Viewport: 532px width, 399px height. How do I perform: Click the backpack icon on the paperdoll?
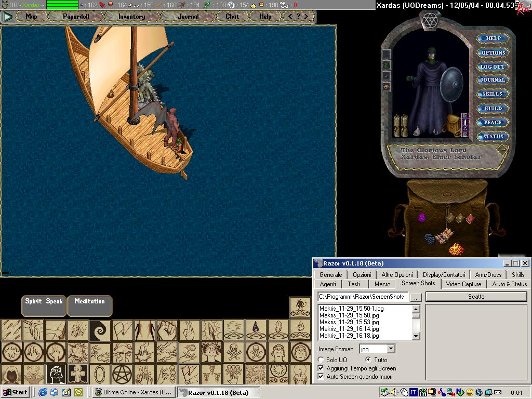tap(452, 125)
